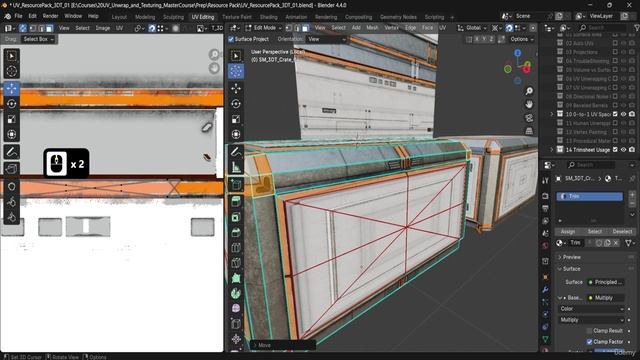Choose the Bevel tool
Image resolution: width=640 pixels, height=360 pixels.
coord(236,233)
